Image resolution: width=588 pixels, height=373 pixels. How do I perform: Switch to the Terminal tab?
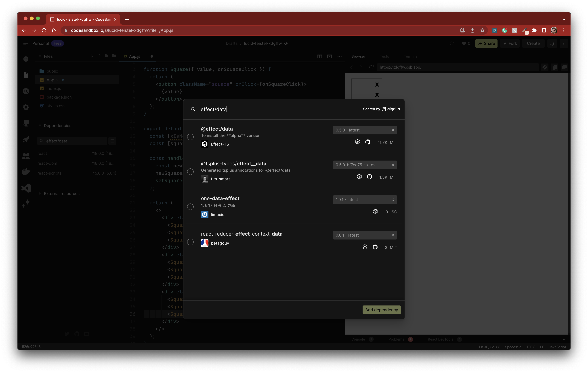coord(411,56)
